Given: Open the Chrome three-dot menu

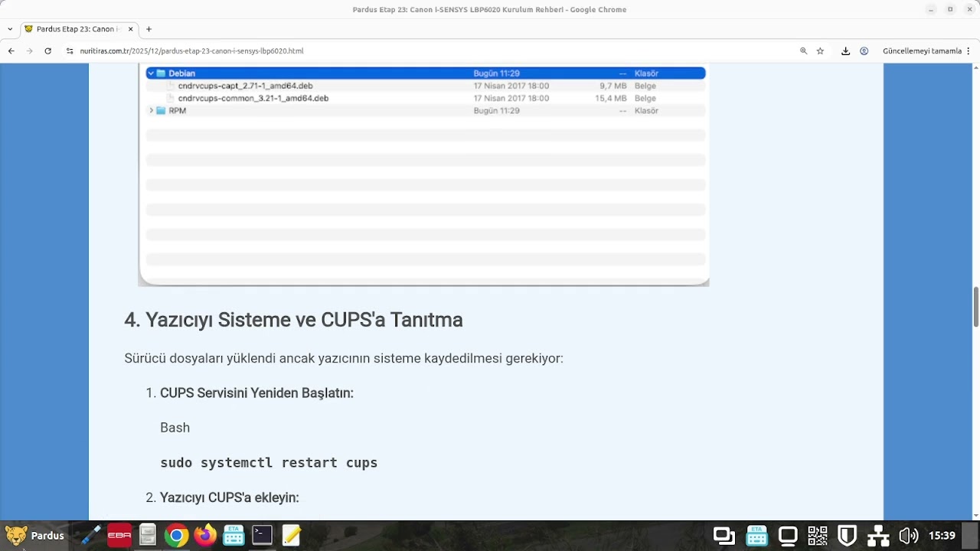Looking at the screenshot, I should (x=970, y=51).
